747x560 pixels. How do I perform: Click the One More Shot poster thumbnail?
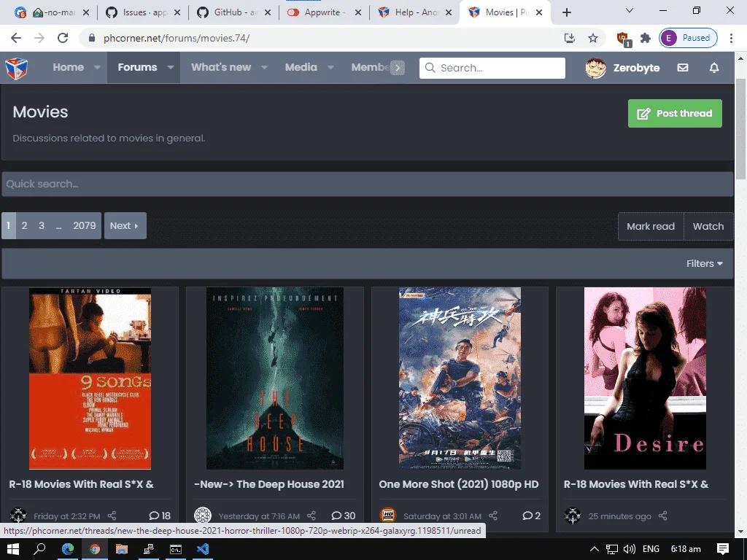click(x=460, y=378)
